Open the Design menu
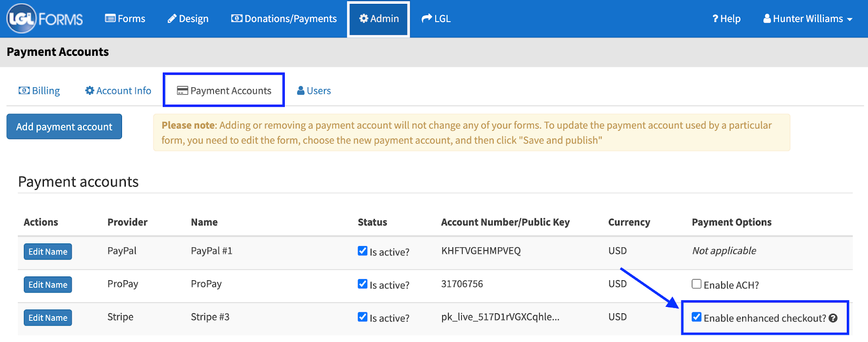The image size is (868, 342). click(x=188, y=19)
